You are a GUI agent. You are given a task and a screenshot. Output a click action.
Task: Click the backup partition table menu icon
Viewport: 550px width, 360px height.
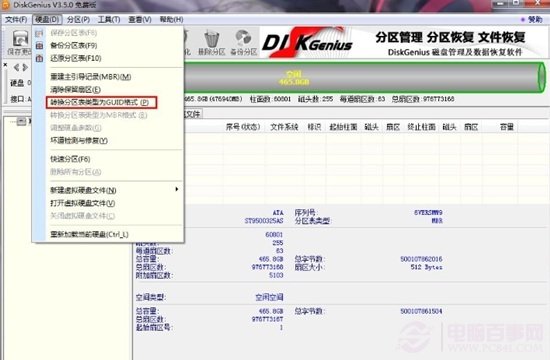(x=39, y=45)
